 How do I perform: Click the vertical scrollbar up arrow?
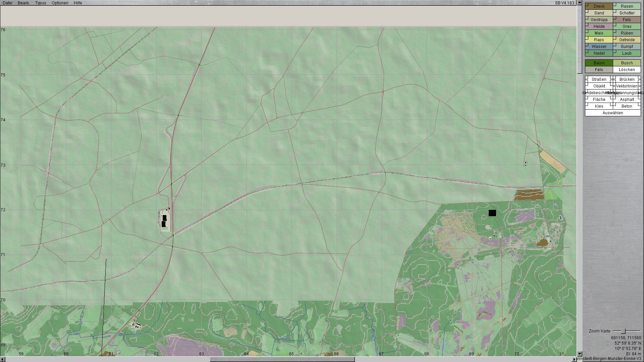579,3
